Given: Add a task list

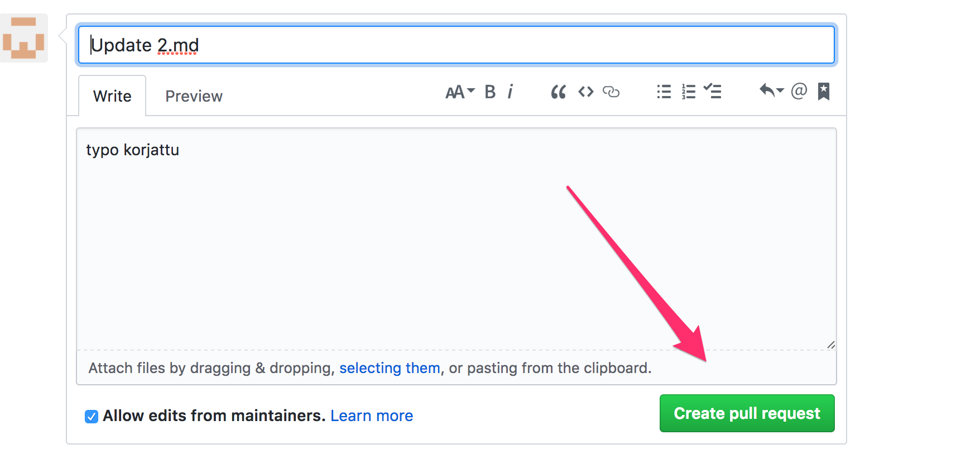Looking at the screenshot, I should [713, 91].
